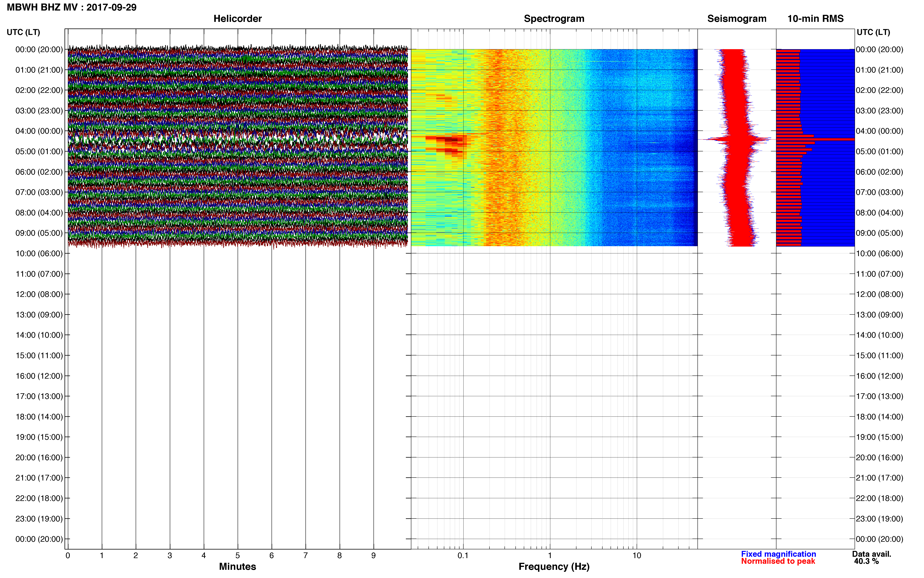Click the left 12:00 (08:00) time label
Image resolution: width=924 pixels, height=578 pixels.
39,294
